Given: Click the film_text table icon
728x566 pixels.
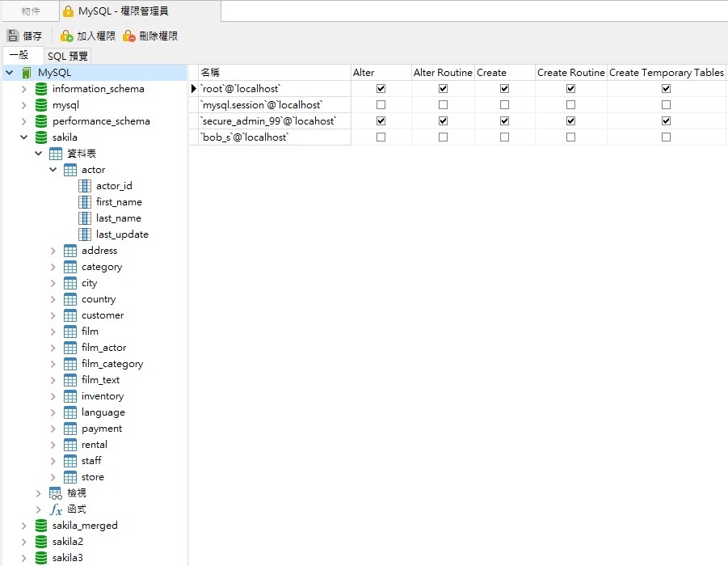Looking at the screenshot, I should [x=70, y=380].
